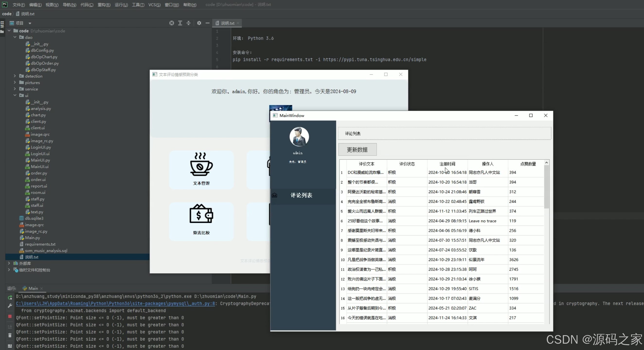Screen dimensions: 644x350
Task: Select MainUI.ui designer file
Action: (39, 167)
